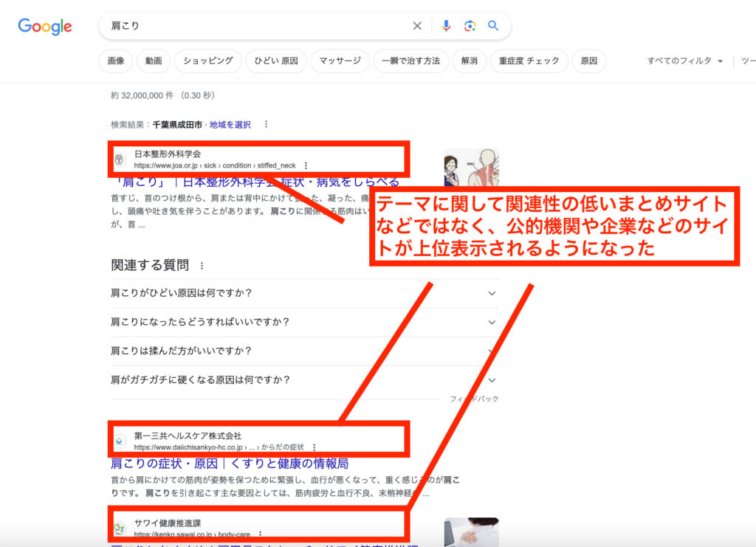Click the microphone voice search icon
The width and height of the screenshot is (756, 547).
(445, 25)
